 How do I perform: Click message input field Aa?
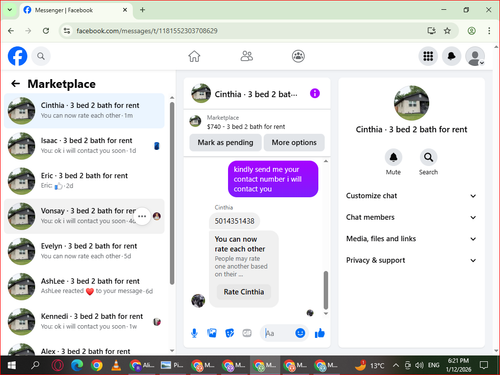point(278,333)
